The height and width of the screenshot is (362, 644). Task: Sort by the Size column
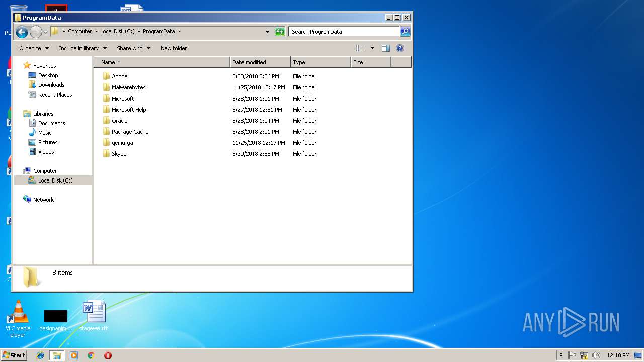(371, 62)
